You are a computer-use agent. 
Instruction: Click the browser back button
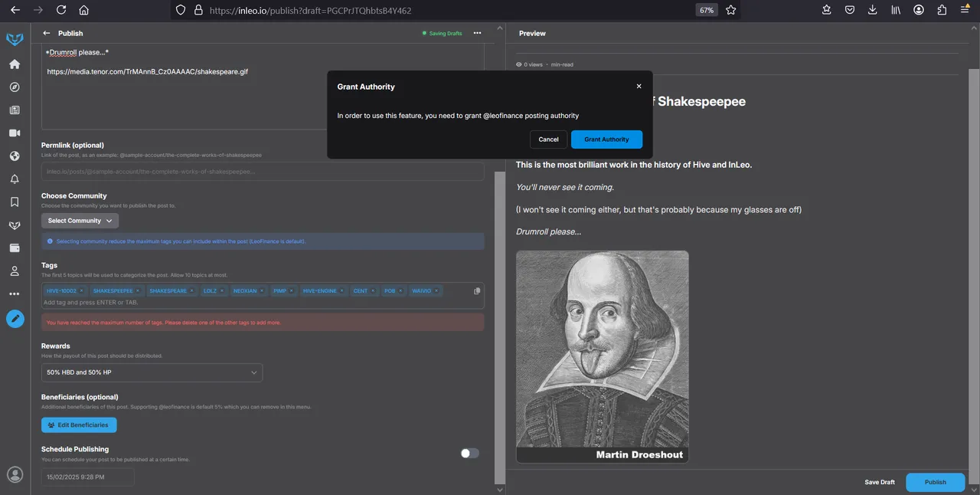[15, 10]
